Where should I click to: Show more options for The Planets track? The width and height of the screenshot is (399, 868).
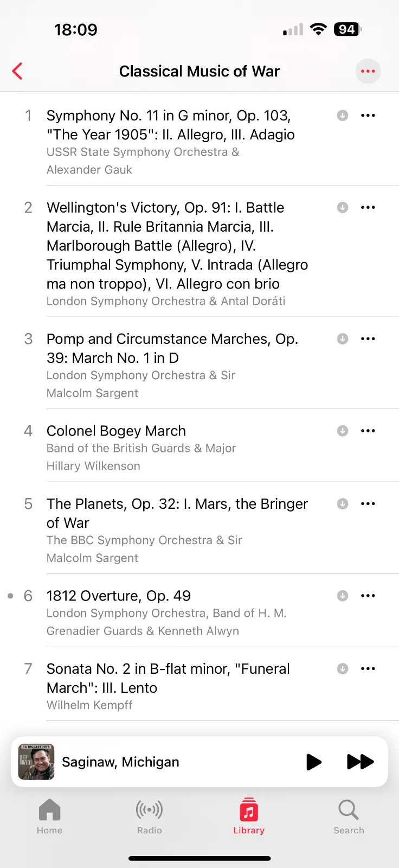[368, 504]
